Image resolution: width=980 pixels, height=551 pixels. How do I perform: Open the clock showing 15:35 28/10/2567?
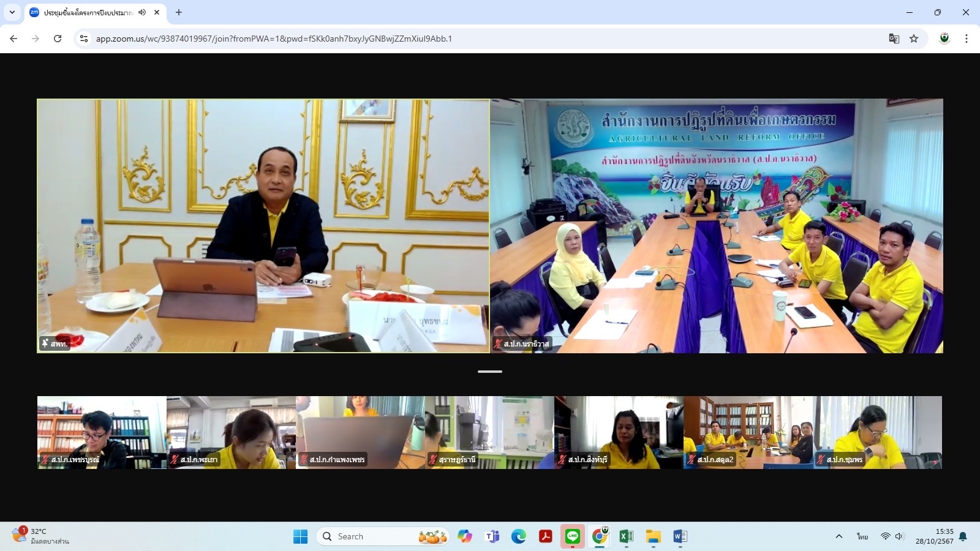[935, 536]
